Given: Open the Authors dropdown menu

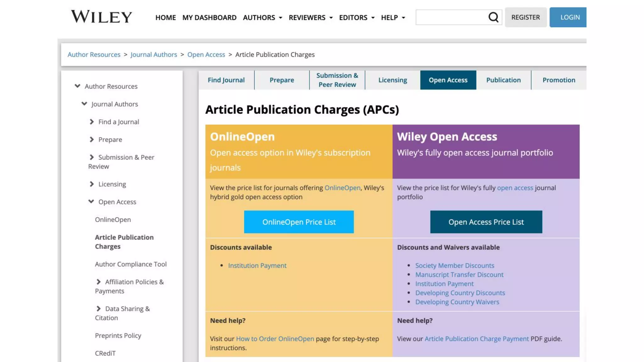Looking at the screenshot, I should (262, 18).
